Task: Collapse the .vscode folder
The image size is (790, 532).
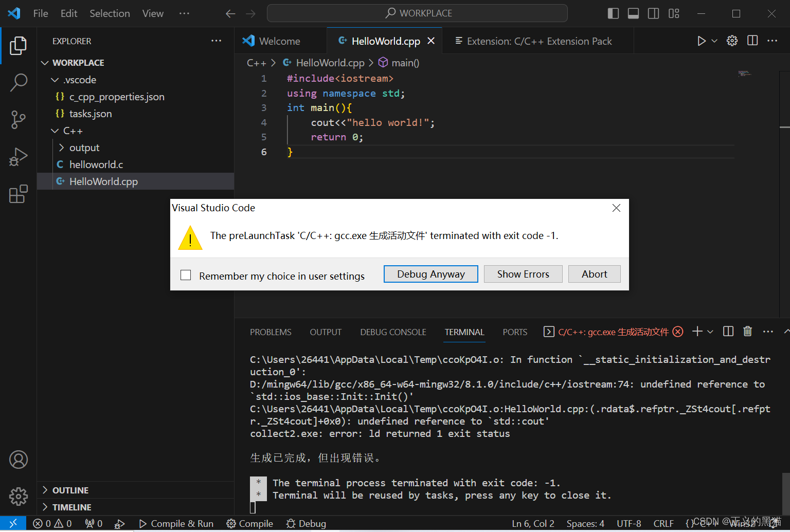Action: point(55,80)
